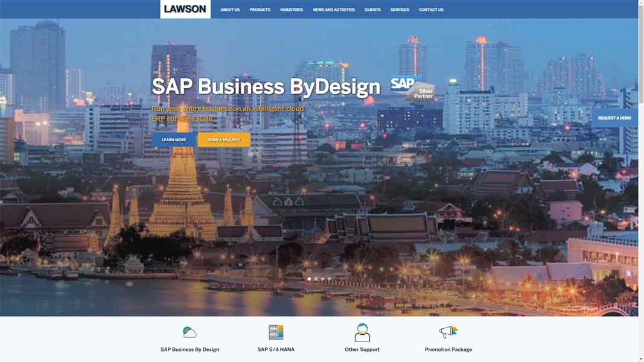Go to the Industries menu item

point(292,10)
